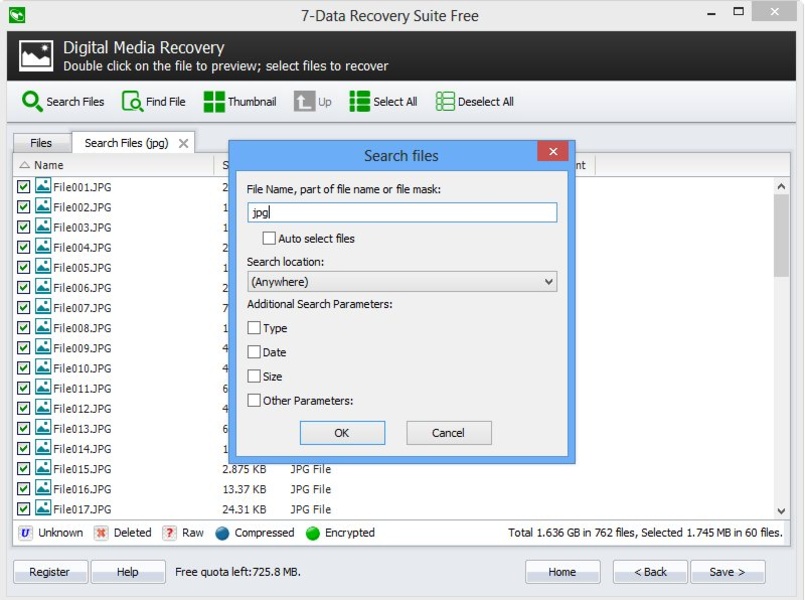805x600 pixels.
Task: Open the Search location dropdown
Action: tap(548, 281)
